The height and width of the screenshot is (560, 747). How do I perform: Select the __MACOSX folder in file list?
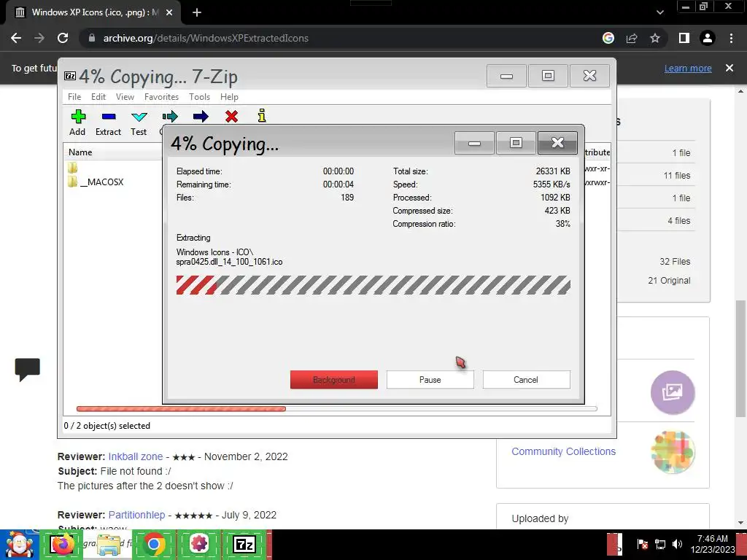[96, 182]
